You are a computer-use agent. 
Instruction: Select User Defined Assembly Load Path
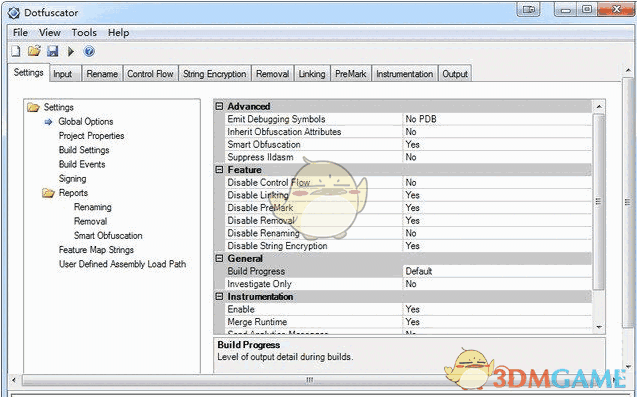122,264
